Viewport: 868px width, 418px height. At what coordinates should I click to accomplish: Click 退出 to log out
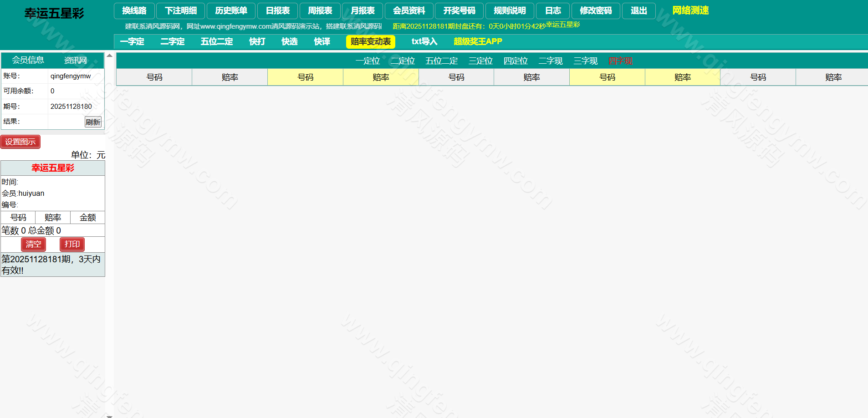(x=638, y=10)
